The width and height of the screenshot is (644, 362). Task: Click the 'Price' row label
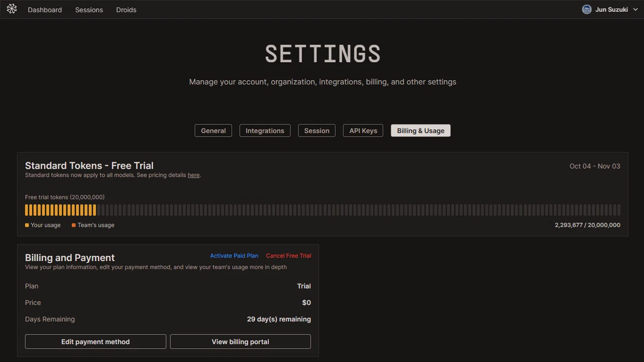[33, 303]
